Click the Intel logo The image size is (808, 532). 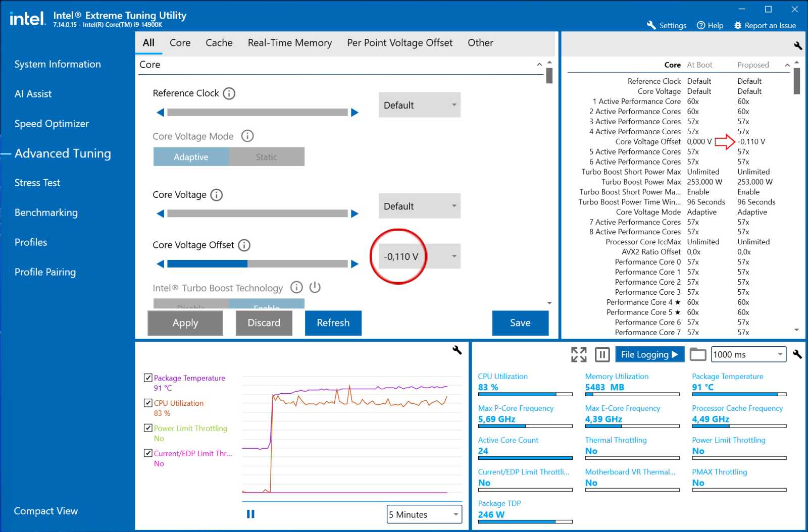27,19
